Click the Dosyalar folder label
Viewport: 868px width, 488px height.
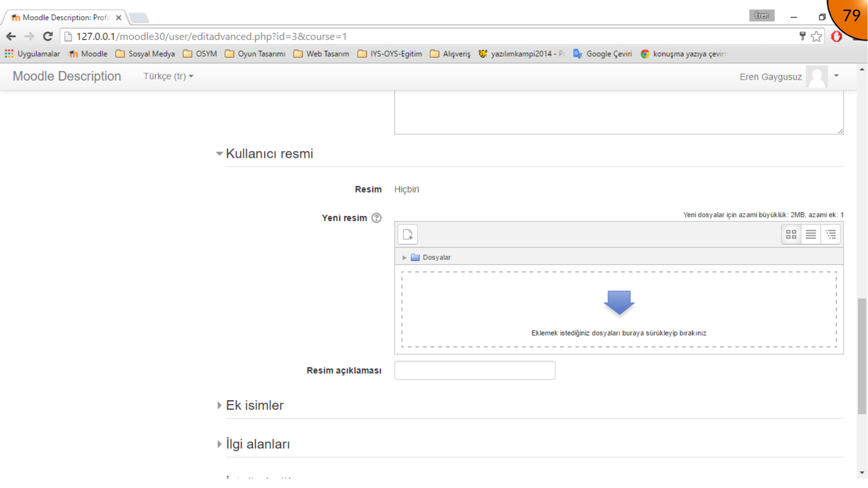coord(436,258)
